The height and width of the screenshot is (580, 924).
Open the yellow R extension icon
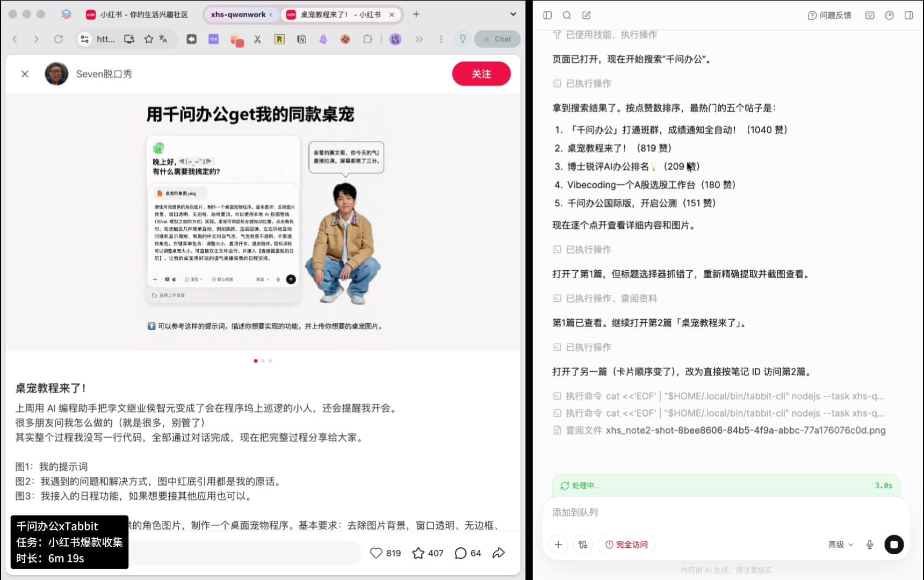pos(279,39)
